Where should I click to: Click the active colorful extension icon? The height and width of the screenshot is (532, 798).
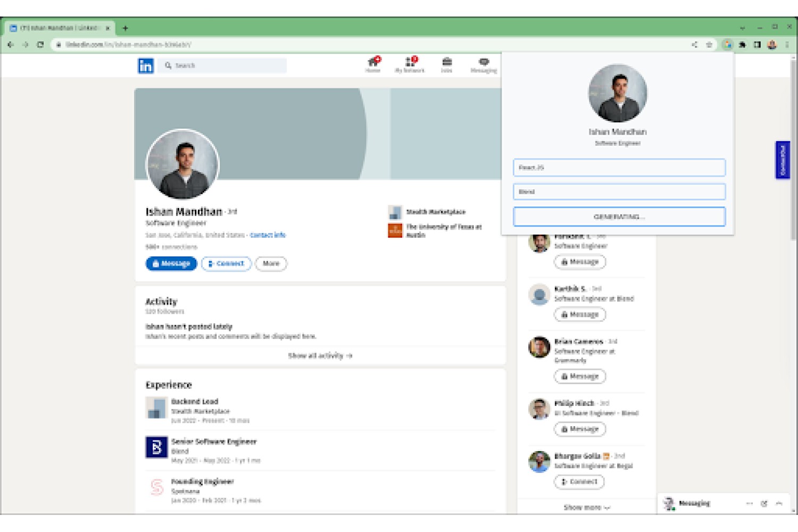point(728,45)
